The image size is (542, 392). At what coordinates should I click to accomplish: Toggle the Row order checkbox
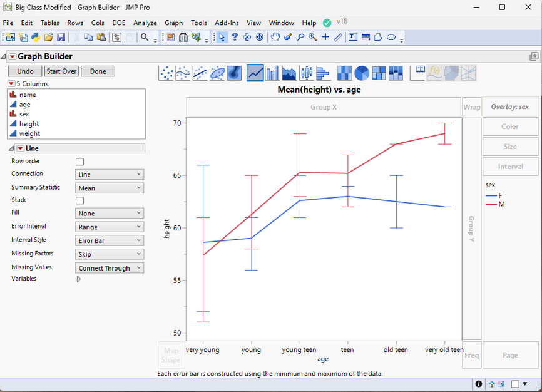point(80,162)
